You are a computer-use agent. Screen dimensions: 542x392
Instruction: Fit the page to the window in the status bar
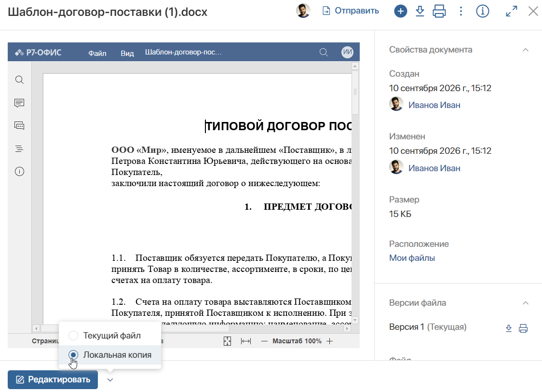click(227, 341)
